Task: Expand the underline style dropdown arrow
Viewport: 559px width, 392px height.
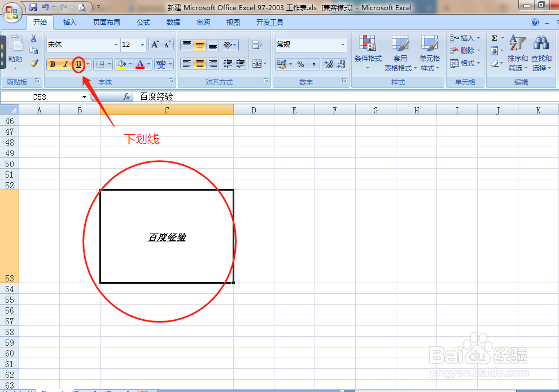Action: (x=88, y=64)
